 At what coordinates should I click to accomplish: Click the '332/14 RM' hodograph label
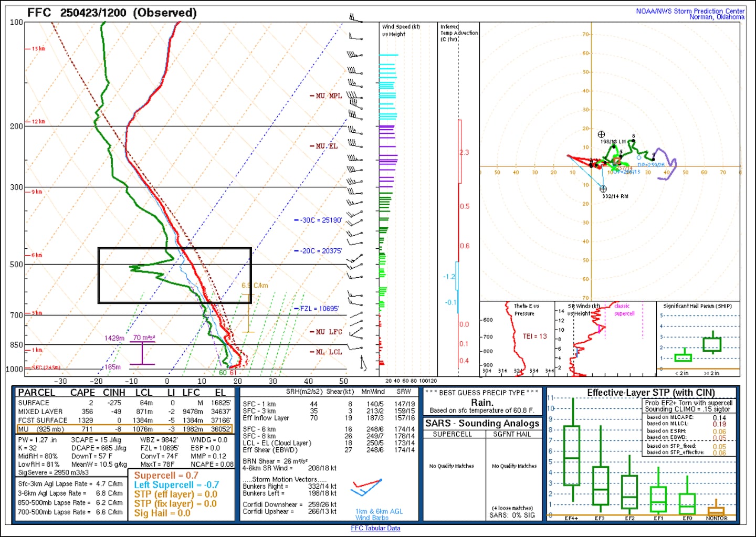pos(615,196)
